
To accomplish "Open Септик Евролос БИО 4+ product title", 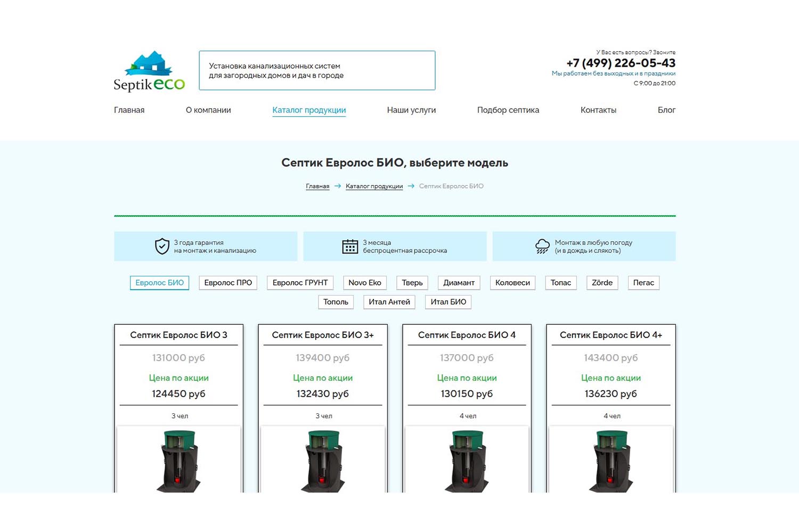I will click(611, 335).
